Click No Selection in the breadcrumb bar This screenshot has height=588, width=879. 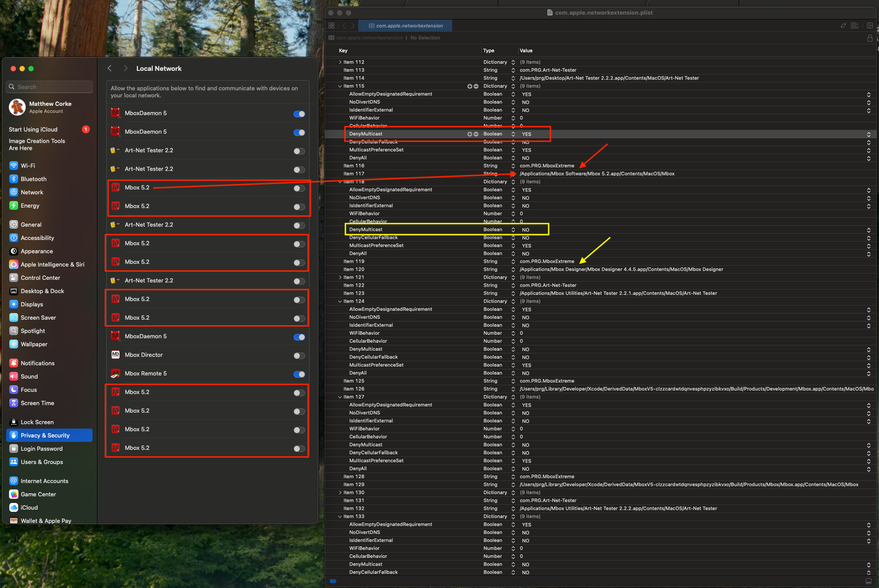[x=425, y=38]
